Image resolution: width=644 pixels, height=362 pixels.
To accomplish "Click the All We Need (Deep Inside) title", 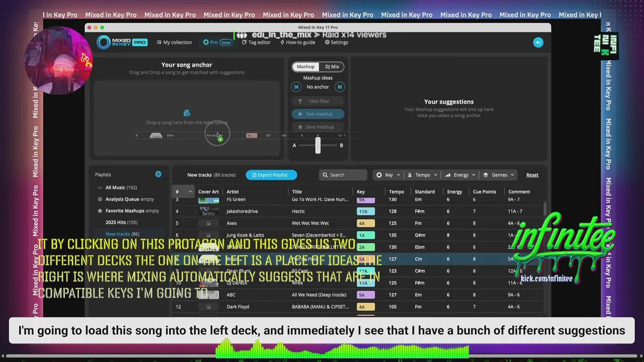I will click(319, 295).
